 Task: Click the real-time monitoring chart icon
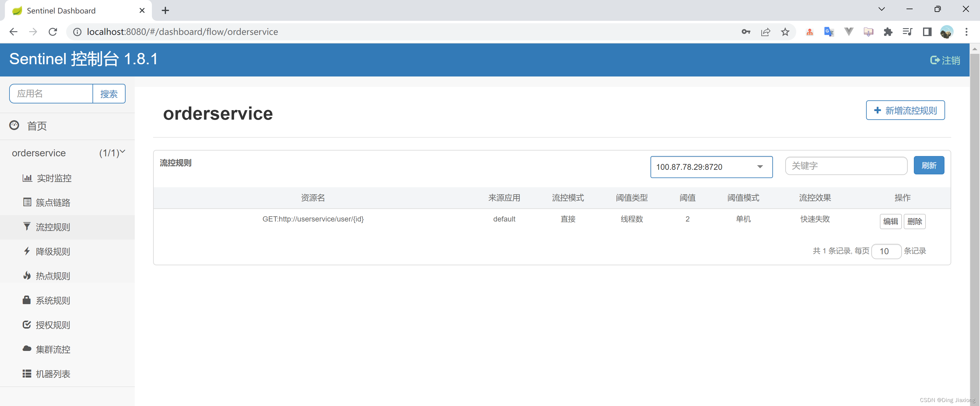click(x=27, y=178)
